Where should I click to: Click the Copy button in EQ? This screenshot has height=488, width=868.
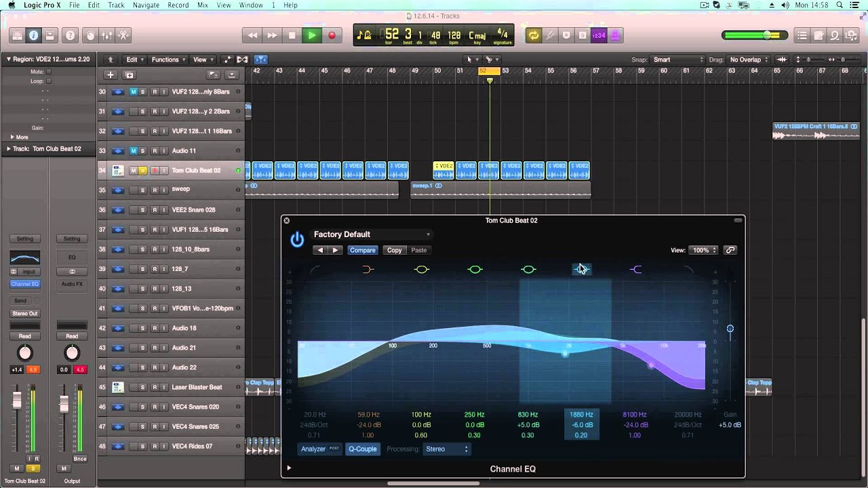(394, 250)
